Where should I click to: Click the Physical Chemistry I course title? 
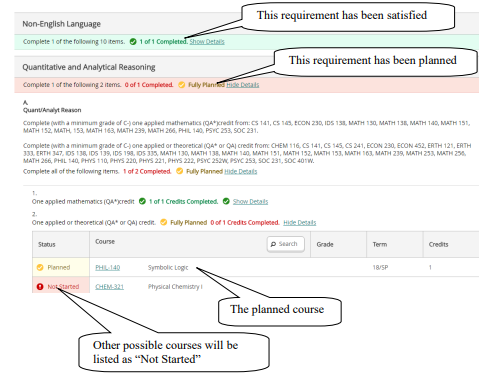[x=175, y=287]
